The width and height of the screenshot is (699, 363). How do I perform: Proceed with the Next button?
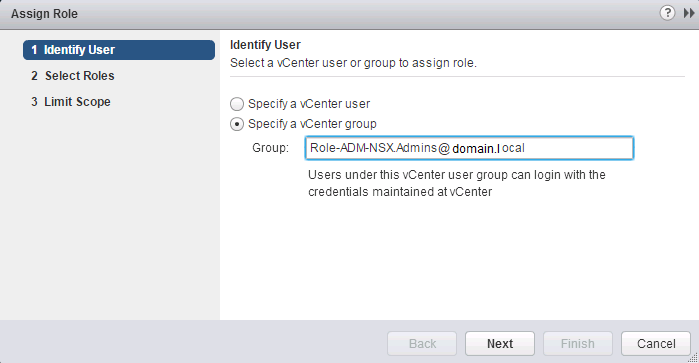pyautogui.click(x=500, y=343)
